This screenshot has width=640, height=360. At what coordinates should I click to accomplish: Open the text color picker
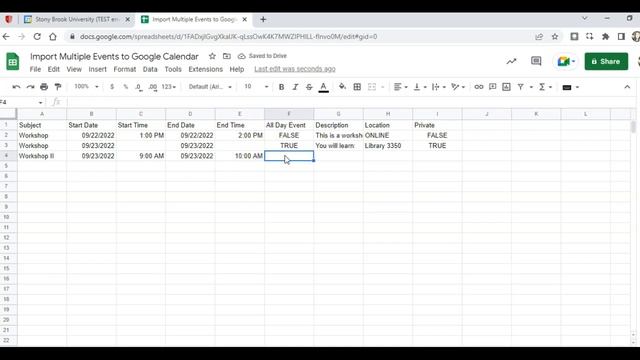[323, 87]
